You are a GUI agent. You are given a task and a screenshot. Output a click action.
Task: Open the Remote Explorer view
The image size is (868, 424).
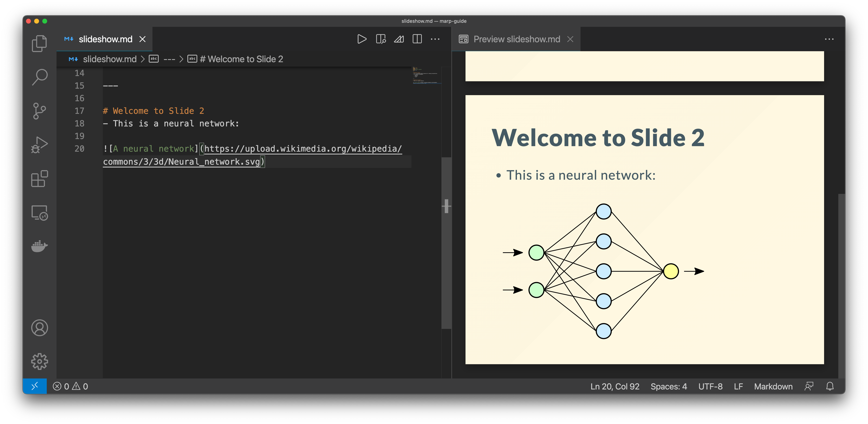[39, 213]
